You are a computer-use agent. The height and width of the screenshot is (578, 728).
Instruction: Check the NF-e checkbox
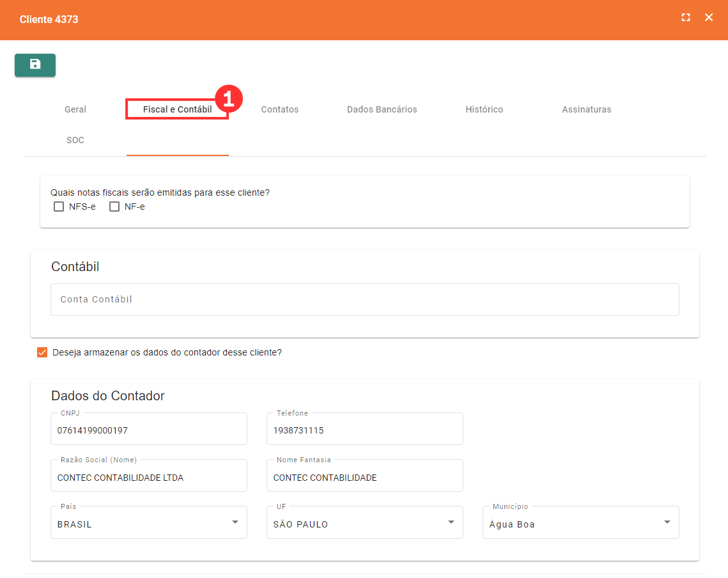click(114, 207)
